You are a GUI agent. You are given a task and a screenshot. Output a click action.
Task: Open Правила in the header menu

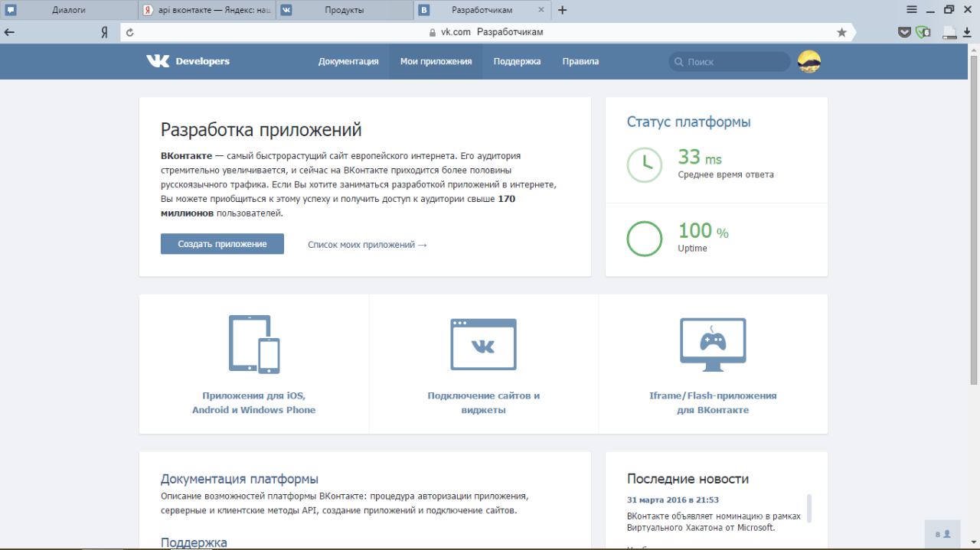(x=580, y=61)
